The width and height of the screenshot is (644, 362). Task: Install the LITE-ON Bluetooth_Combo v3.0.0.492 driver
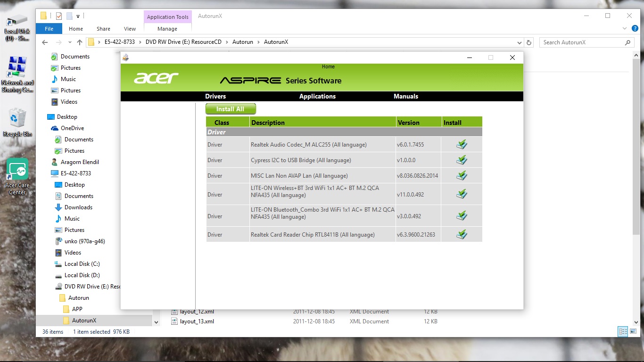pos(462,216)
